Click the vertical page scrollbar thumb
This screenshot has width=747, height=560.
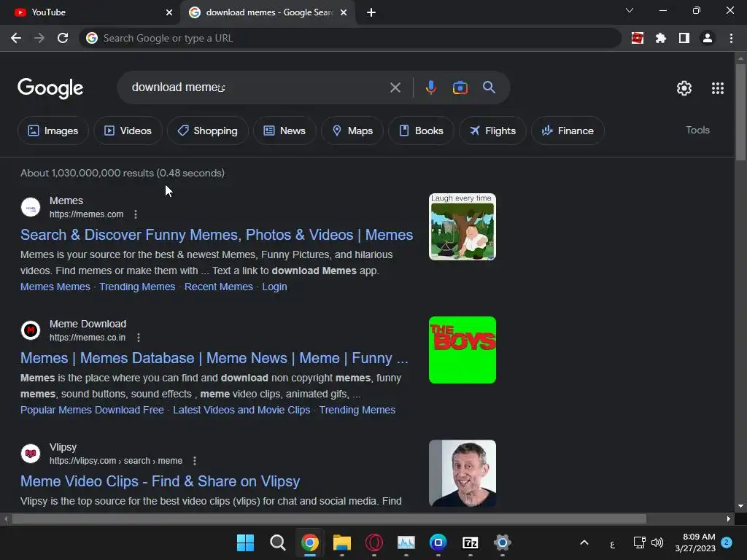coord(740,112)
